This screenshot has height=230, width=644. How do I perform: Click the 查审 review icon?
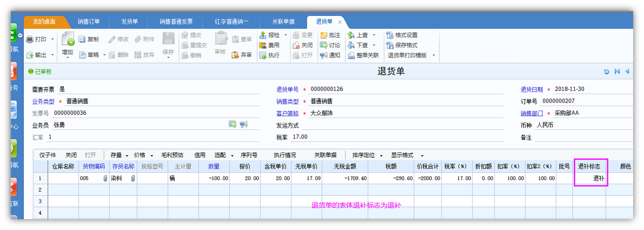click(x=235, y=39)
